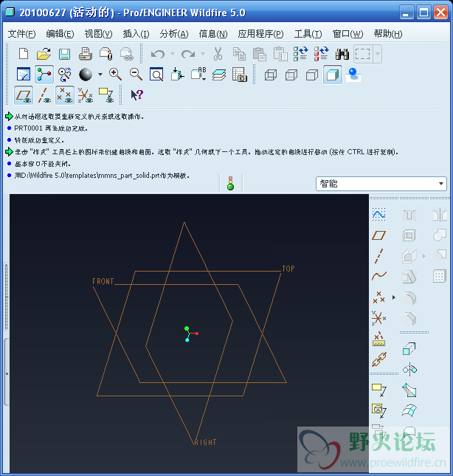The image size is (453, 476).
Task: Open the help menu 帮助(H)
Action: (x=388, y=34)
